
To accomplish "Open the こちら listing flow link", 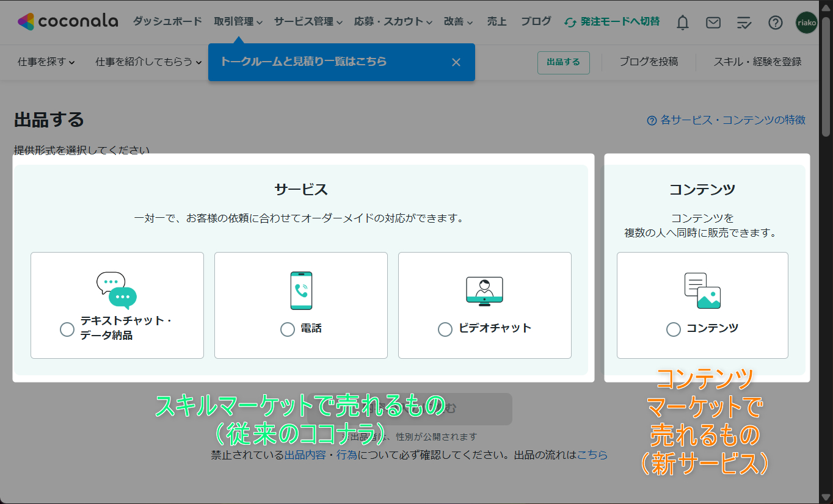I will point(592,455).
